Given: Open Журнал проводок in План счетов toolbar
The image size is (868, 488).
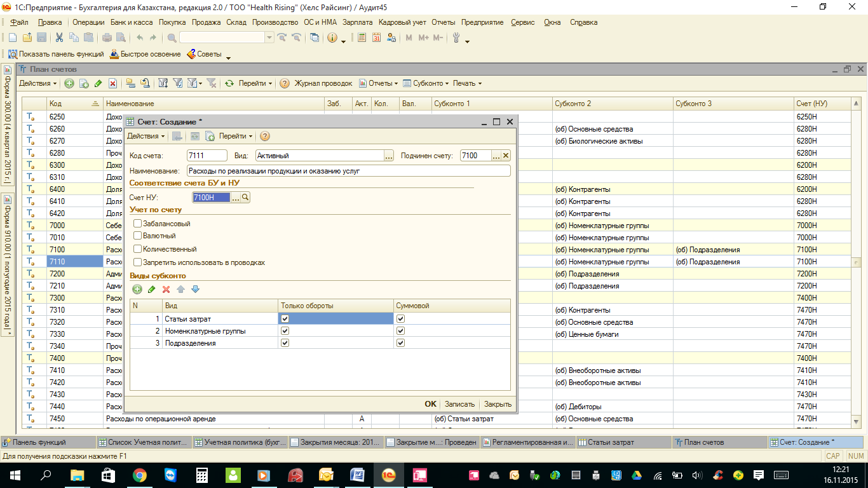Looking at the screenshot, I should pyautogui.click(x=323, y=83).
